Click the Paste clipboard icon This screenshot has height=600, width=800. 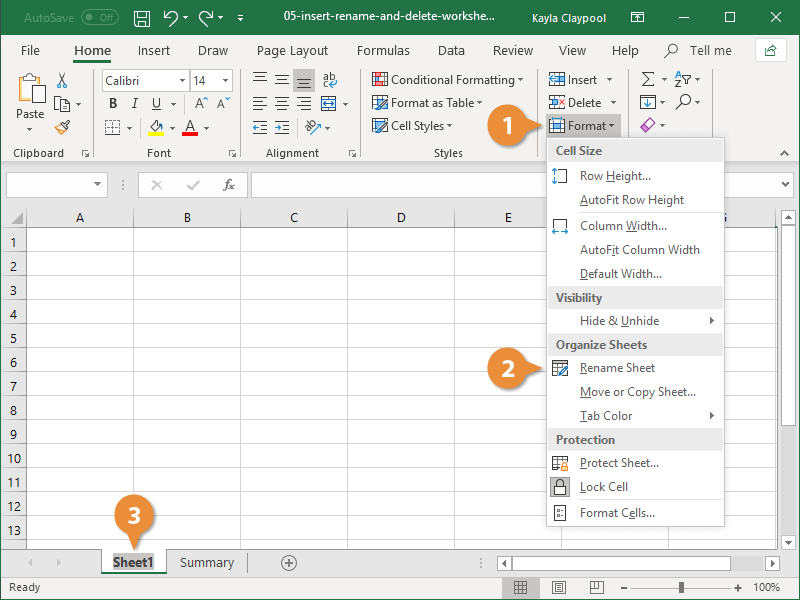(31, 88)
